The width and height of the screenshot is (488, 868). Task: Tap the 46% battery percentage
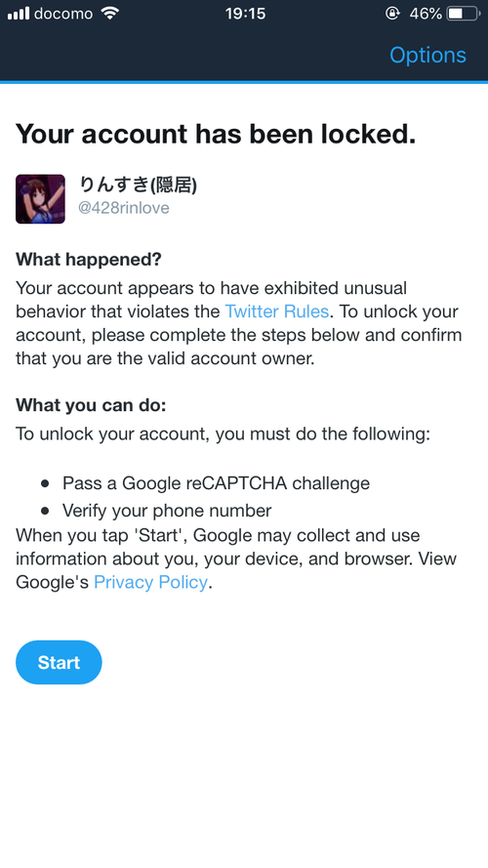(x=426, y=14)
